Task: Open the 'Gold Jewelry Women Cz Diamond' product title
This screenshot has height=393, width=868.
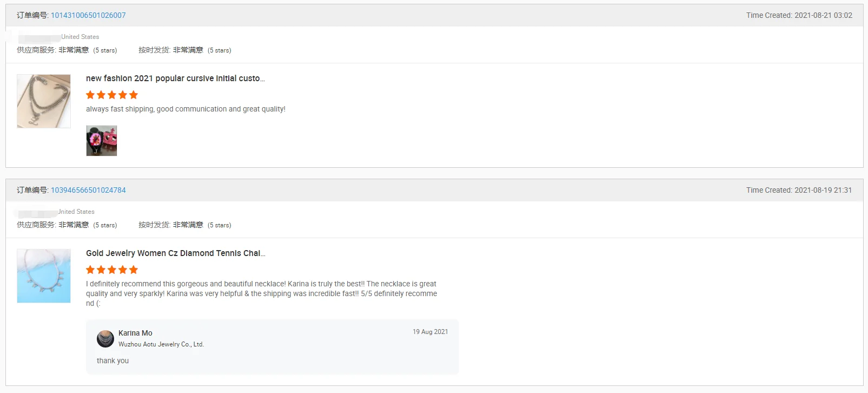Action: [175, 253]
